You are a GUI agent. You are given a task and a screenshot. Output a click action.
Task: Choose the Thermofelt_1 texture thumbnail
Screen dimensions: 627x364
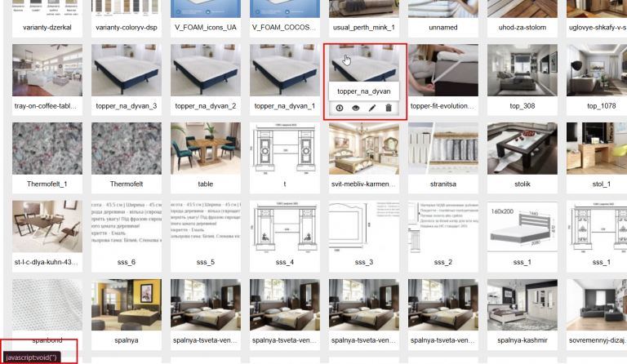(47, 149)
